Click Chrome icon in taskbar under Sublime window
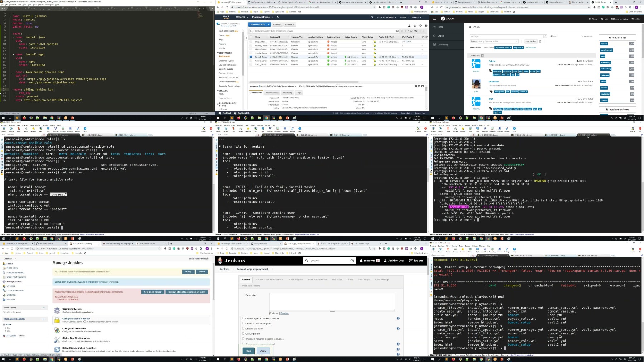The height and width of the screenshot is (362, 644). click(52, 118)
